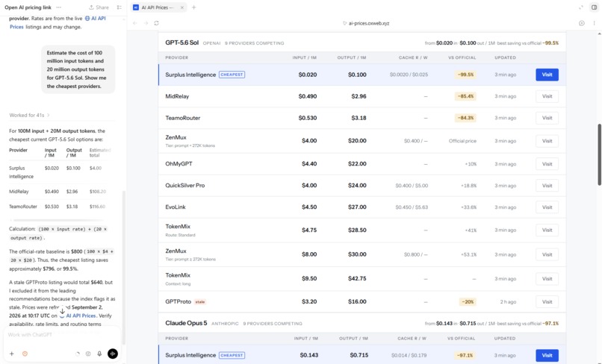Click the orange alert icon in composer
602x364 pixels.
pos(25,354)
